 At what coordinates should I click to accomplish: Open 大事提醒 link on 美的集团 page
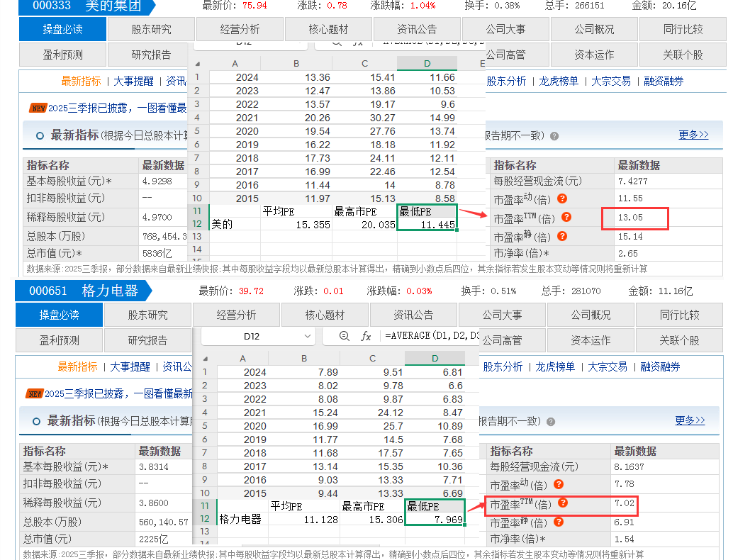coord(133,81)
